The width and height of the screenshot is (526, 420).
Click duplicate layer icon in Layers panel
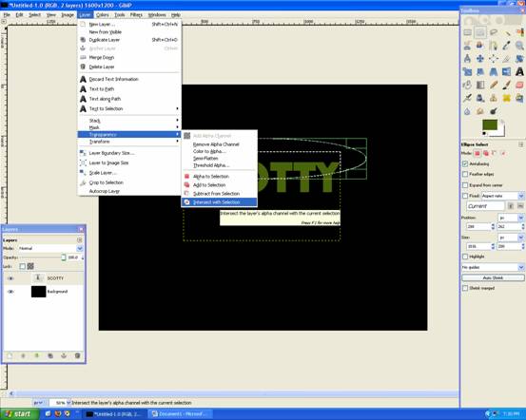coord(50,355)
